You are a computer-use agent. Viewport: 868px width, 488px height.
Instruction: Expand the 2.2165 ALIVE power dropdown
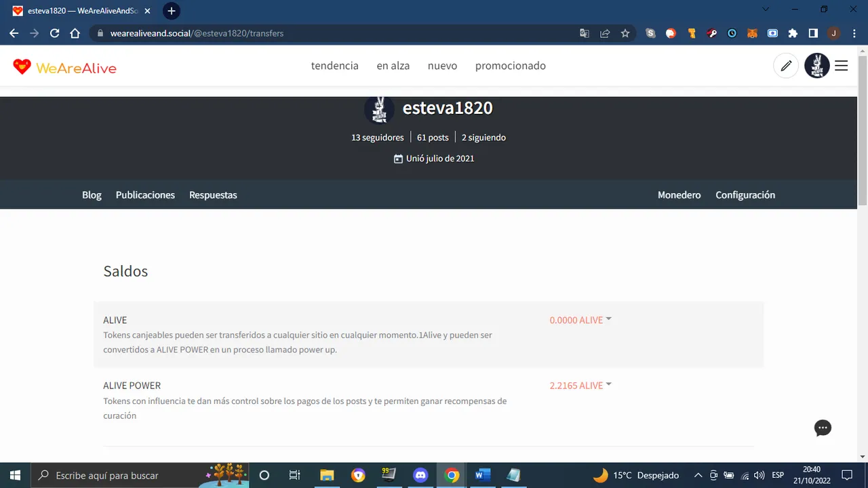(x=580, y=386)
